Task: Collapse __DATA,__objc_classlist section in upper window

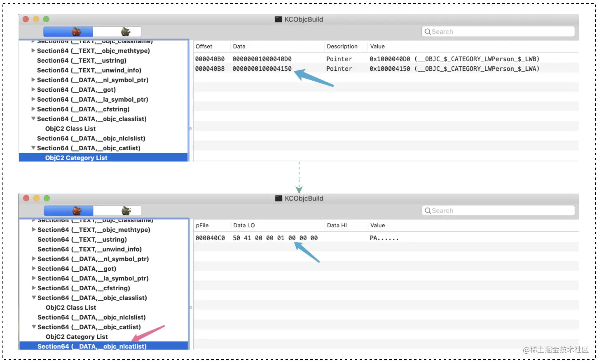Action: tap(33, 119)
